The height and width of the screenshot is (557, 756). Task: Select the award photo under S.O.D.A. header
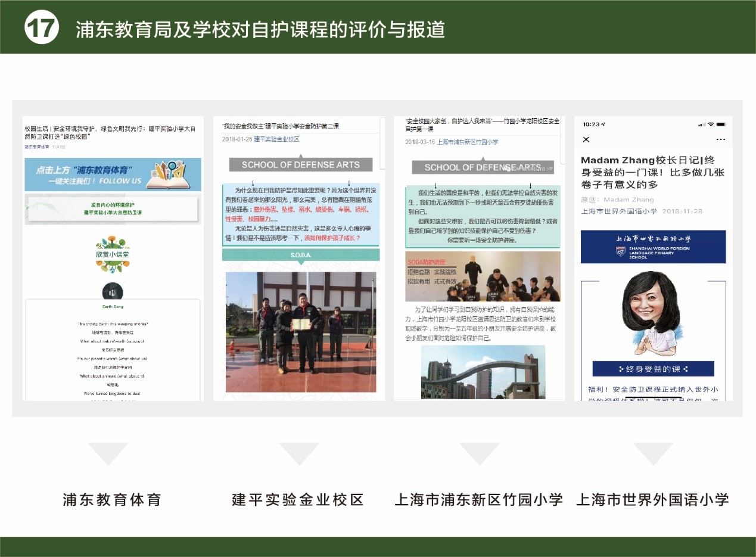pos(300,332)
